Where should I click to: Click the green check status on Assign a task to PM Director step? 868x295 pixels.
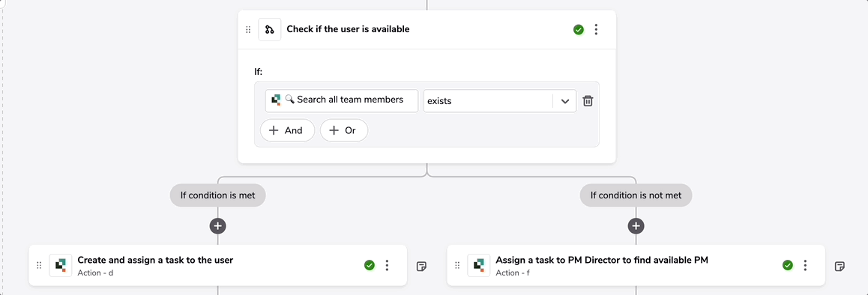pos(788,266)
